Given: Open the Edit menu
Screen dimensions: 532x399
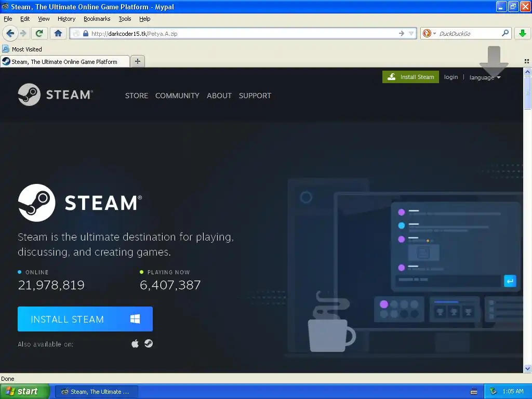Looking at the screenshot, I should point(25,19).
